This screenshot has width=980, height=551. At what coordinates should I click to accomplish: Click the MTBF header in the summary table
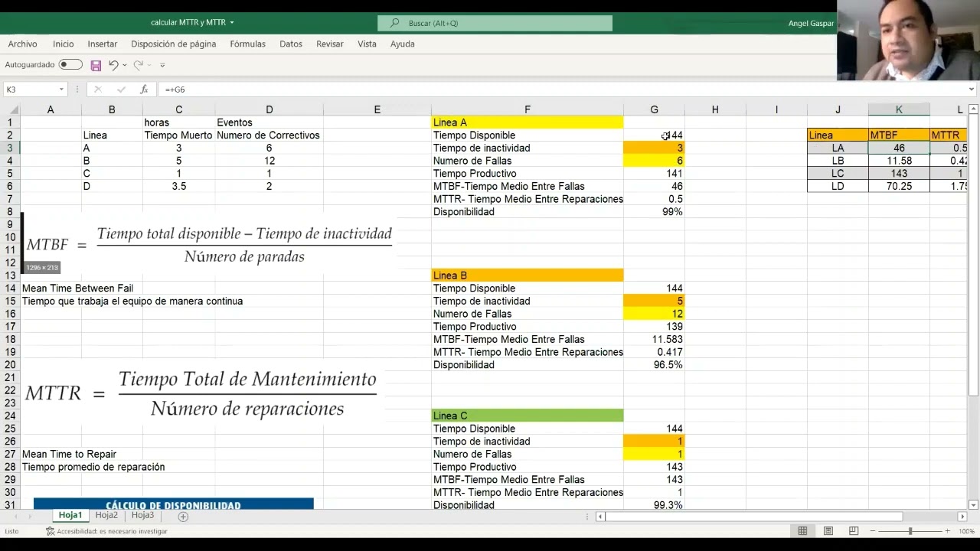[899, 135]
